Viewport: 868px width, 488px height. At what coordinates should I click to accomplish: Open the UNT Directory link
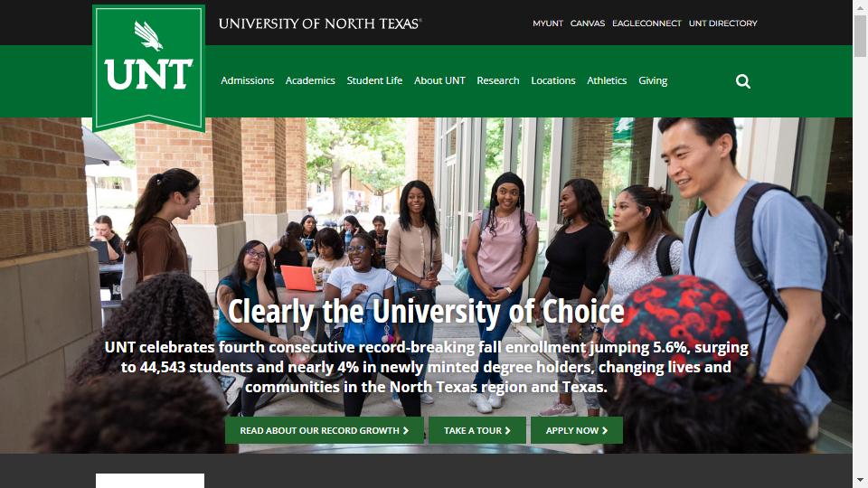point(723,23)
